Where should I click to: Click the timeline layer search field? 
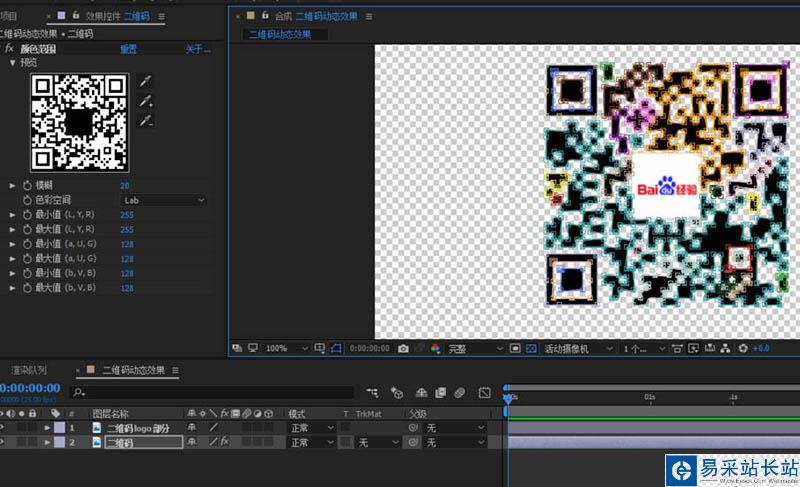(x=212, y=392)
